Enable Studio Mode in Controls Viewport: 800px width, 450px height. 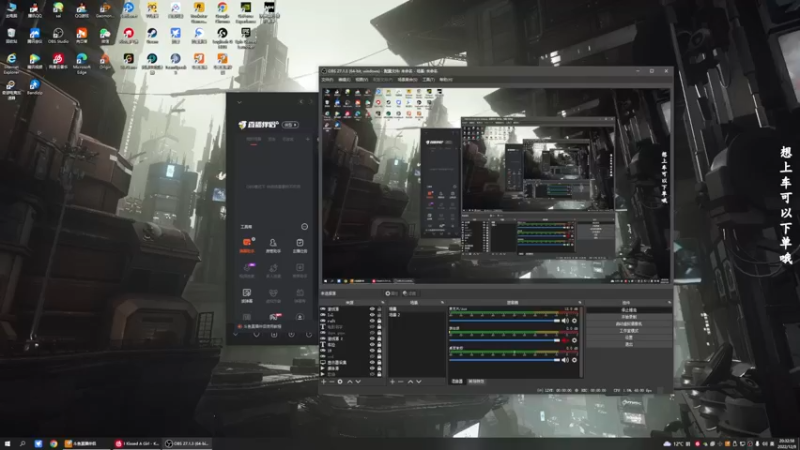(629, 331)
